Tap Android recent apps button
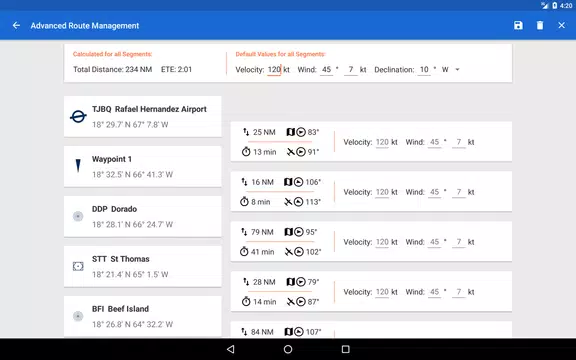This screenshot has height=360, width=576. click(x=345, y=349)
